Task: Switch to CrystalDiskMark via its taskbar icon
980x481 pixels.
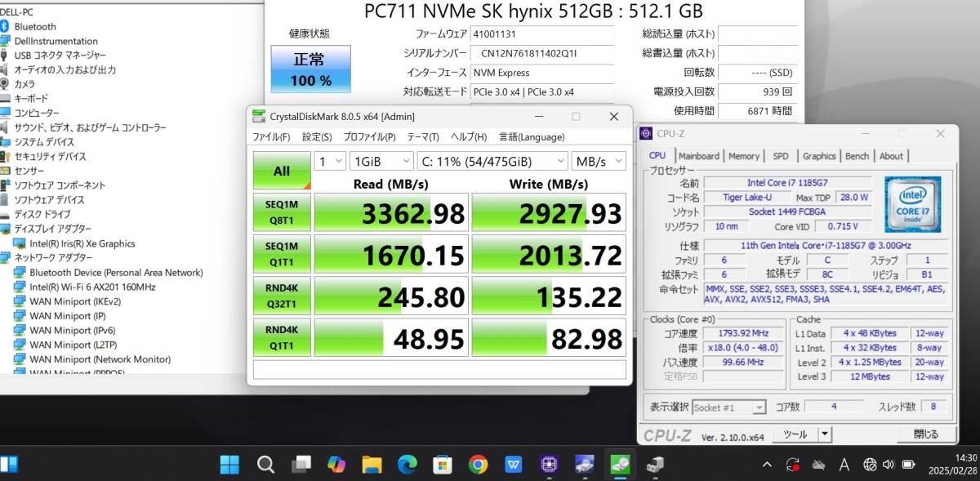Action: pyautogui.click(x=620, y=465)
